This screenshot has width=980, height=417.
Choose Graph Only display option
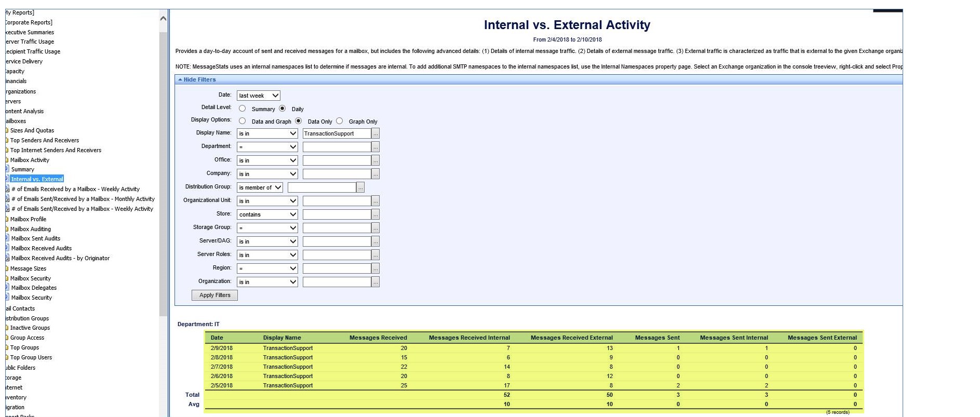(x=340, y=121)
